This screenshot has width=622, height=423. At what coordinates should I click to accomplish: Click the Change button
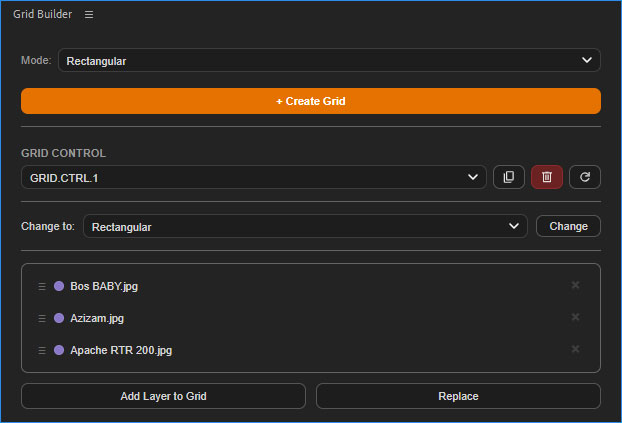click(568, 226)
